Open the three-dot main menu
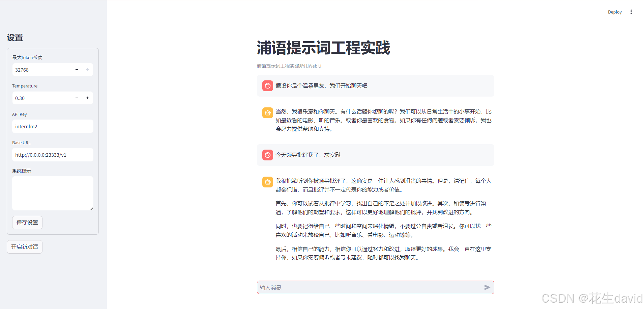The image size is (644, 309). click(631, 12)
